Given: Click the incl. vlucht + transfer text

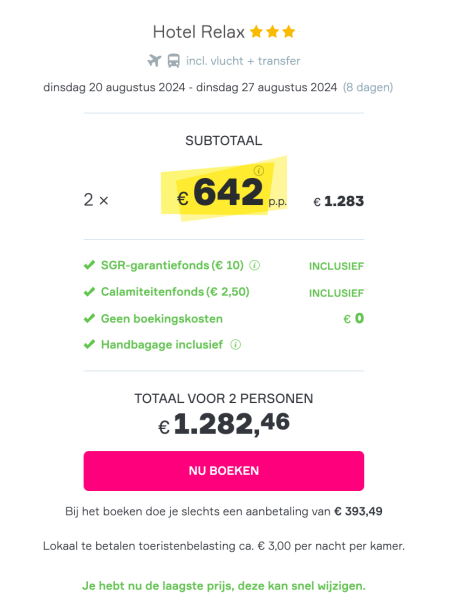Looking at the screenshot, I should click(243, 61).
